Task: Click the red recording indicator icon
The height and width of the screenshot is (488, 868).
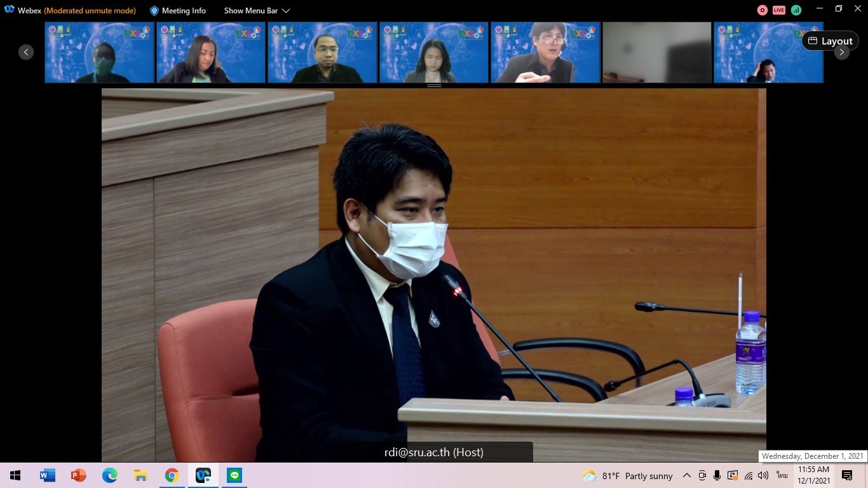Action: pos(763,10)
